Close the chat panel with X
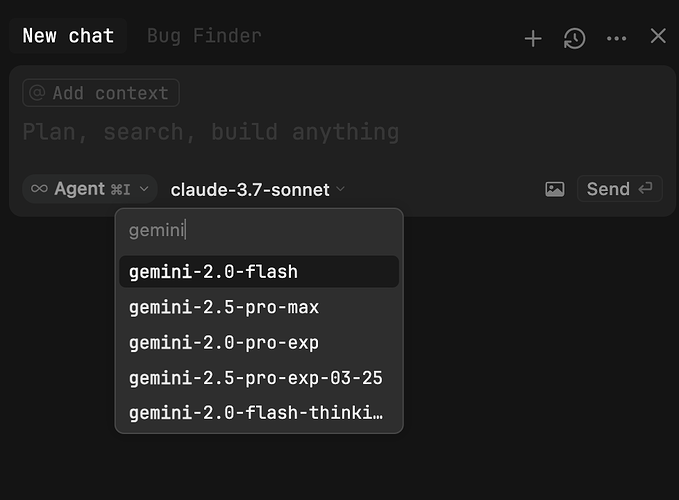The image size is (679, 500). tap(658, 37)
